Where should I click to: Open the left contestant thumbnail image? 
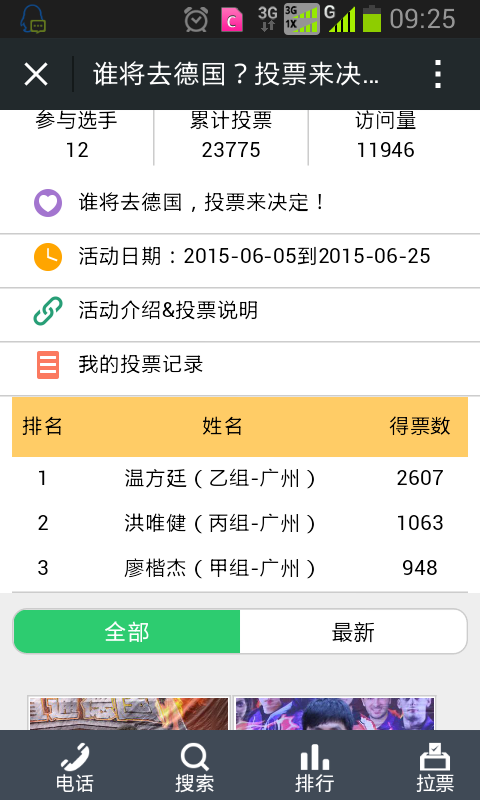pos(129,713)
